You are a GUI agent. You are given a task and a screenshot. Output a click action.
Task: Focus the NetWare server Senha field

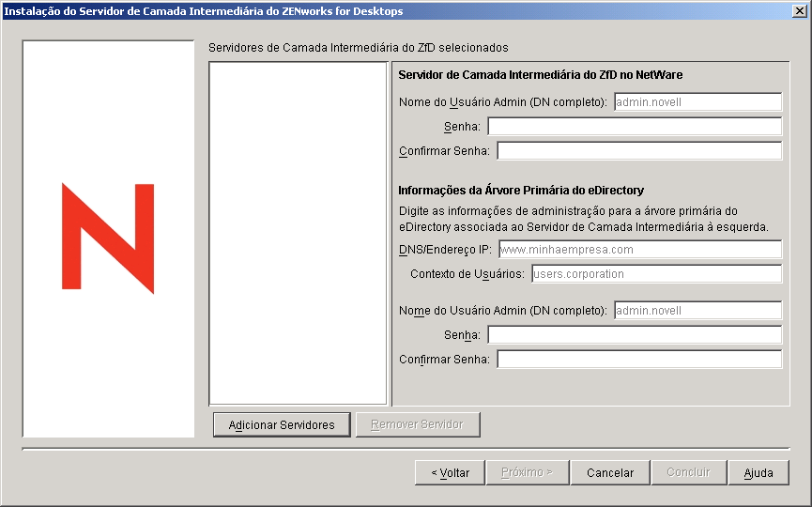pyautogui.click(x=635, y=127)
